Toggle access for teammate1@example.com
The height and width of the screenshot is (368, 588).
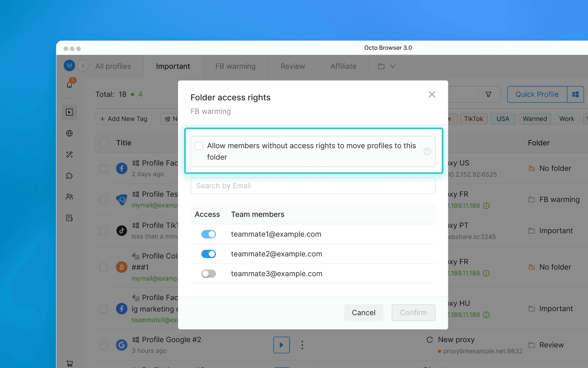209,234
